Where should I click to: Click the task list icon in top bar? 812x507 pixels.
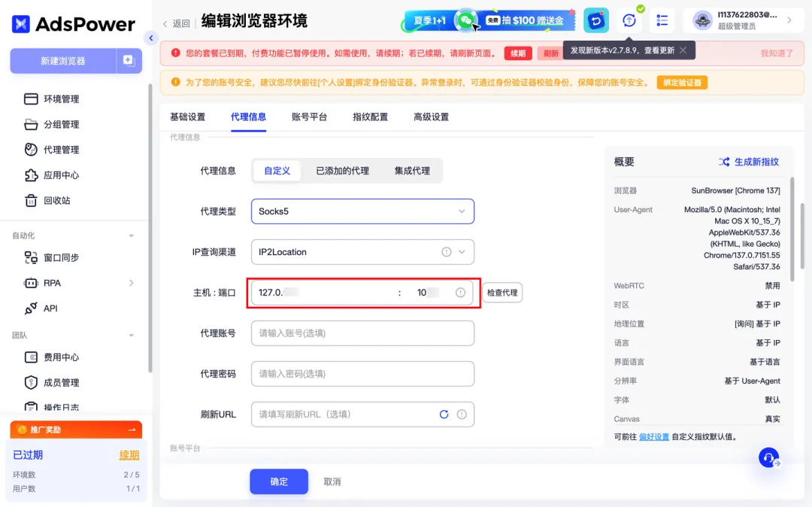tap(662, 20)
